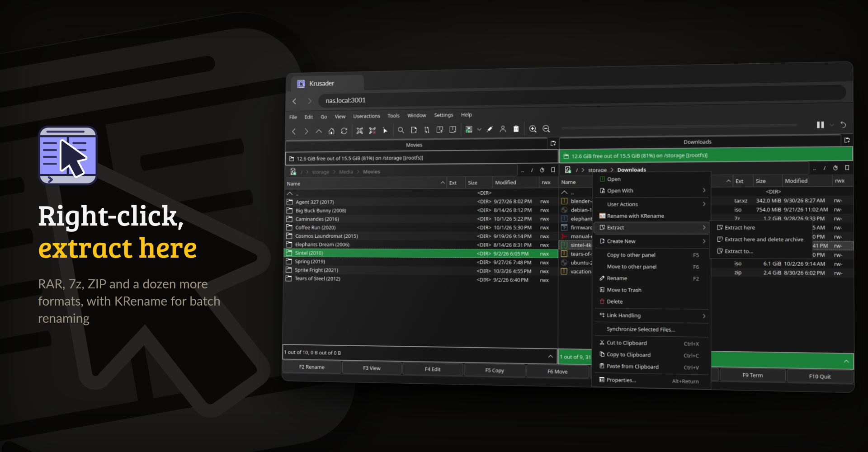Click media drive icon before storage in Movies path
Screen dimensions: 868x452
click(293, 172)
